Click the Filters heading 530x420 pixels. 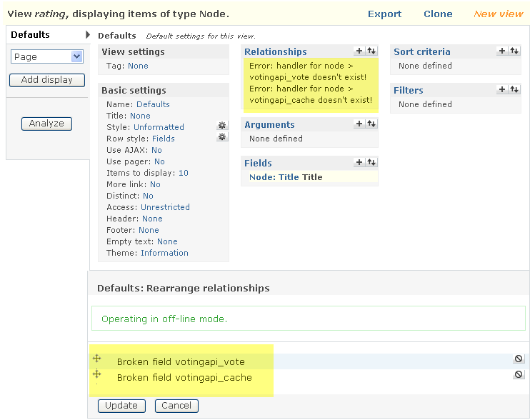click(x=409, y=91)
